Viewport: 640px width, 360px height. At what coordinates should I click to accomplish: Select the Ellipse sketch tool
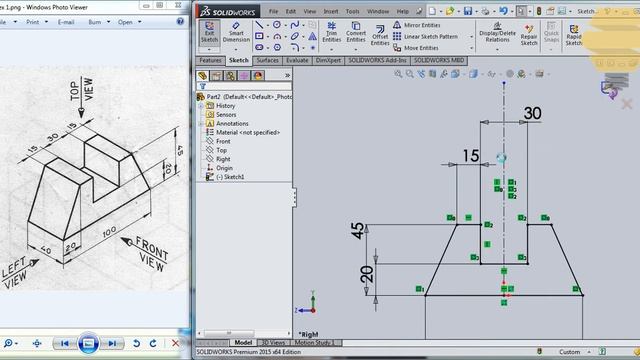295,36
